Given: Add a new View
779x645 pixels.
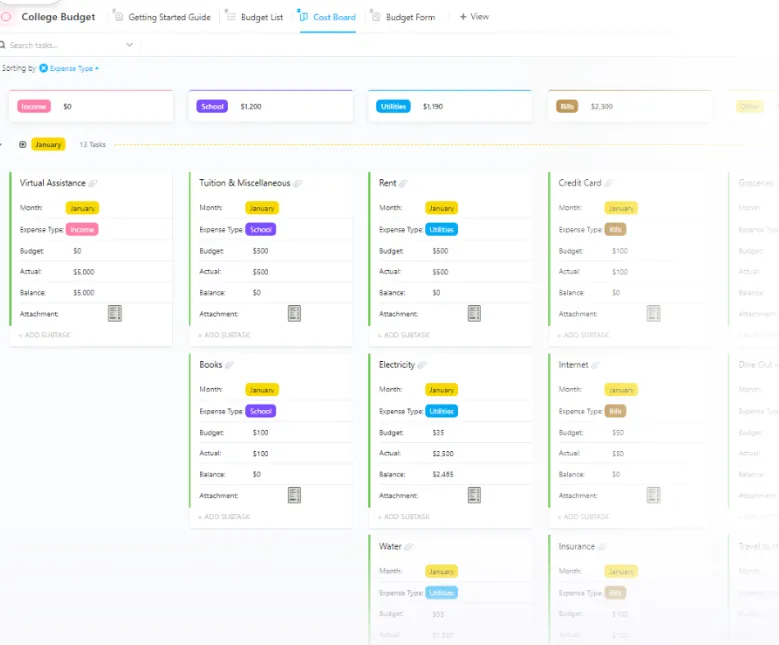Looking at the screenshot, I should pos(474,16).
